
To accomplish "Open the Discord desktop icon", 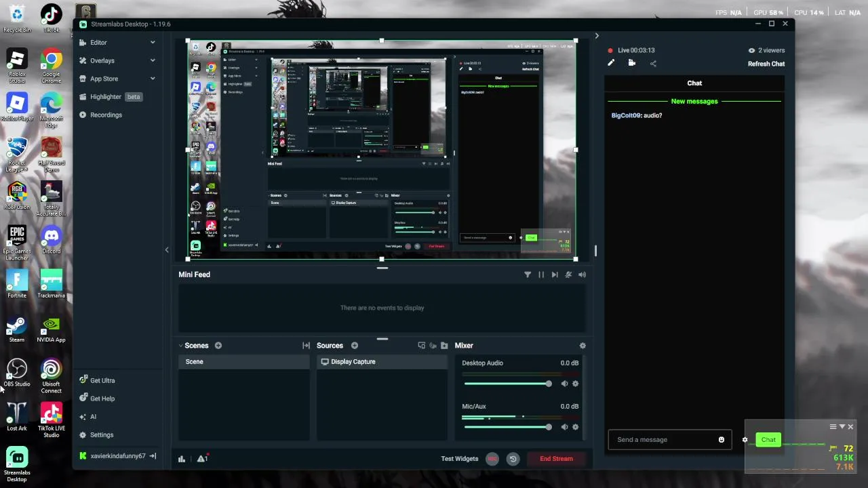I will pos(51,241).
